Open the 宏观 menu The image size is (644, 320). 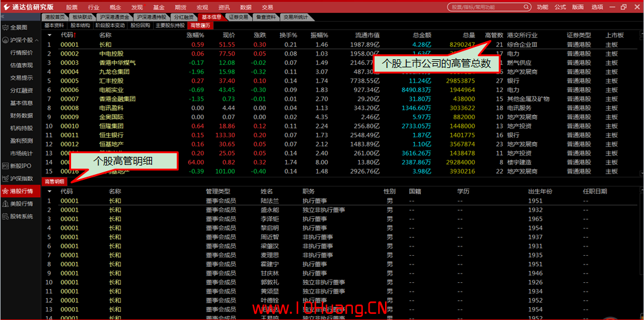pyautogui.click(x=202, y=7)
